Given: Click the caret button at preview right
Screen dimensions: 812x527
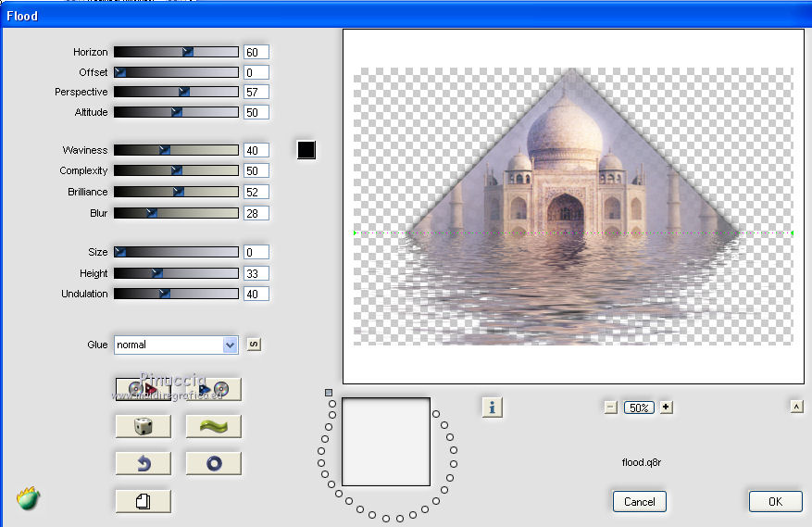Looking at the screenshot, I should point(796,407).
